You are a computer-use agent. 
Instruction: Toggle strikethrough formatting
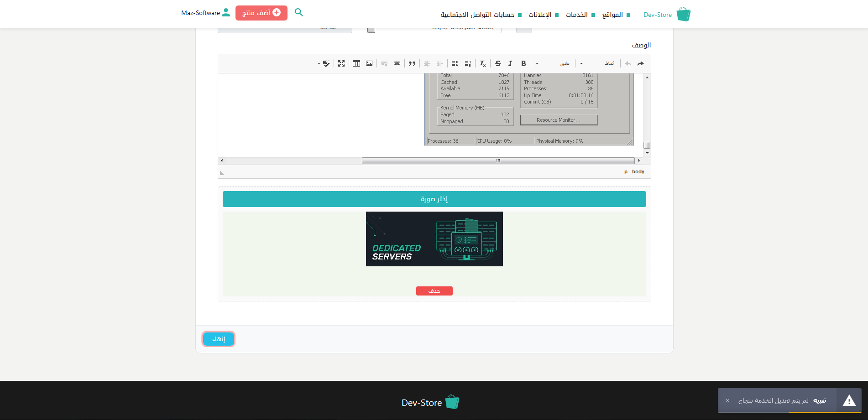498,63
